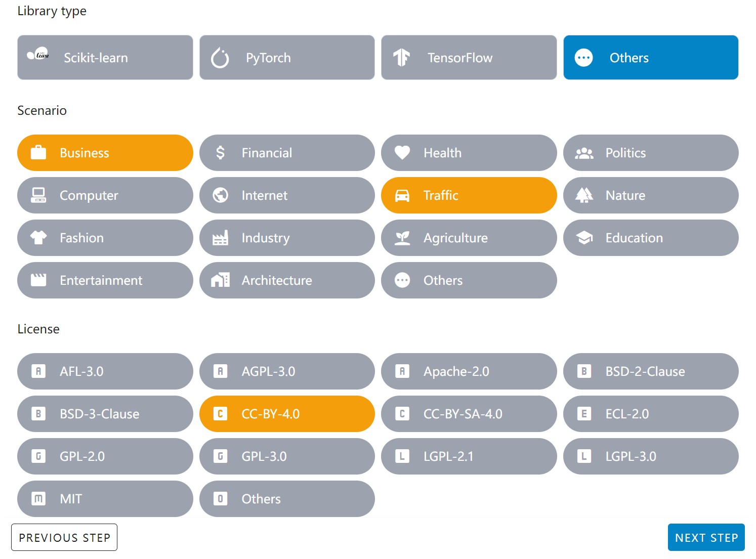Click the "Library type" section heading
The image size is (756, 559).
[x=52, y=11]
